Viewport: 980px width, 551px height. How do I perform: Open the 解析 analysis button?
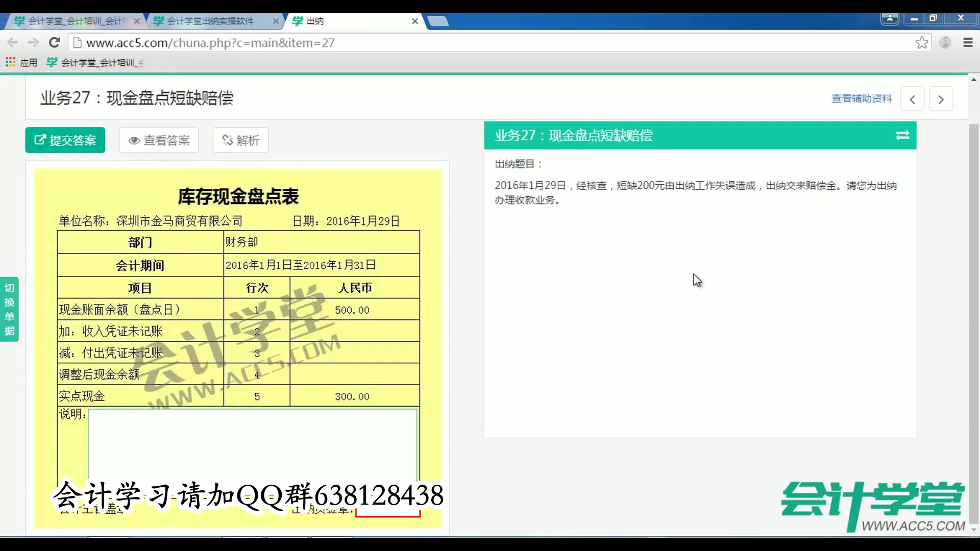pos(240,140)
